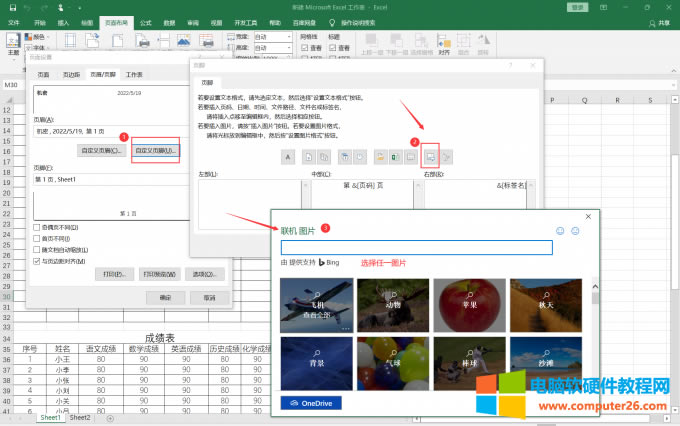Click the Insert File Path icon
The image size is (680, 426).
[380, 157]
